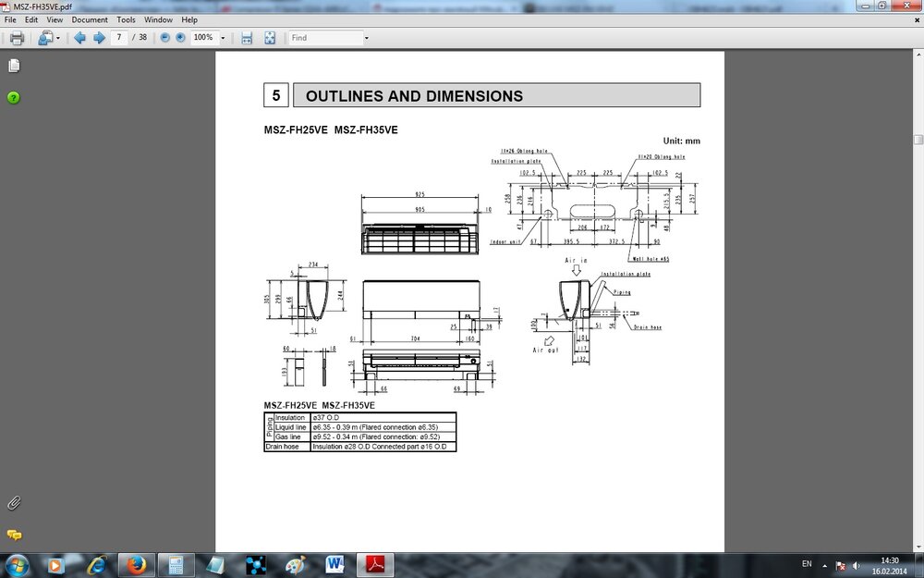Click the vertical scrollbar thumb
Image resolution: width=924 pixels, height=578 pixels.
pos(918,140)
